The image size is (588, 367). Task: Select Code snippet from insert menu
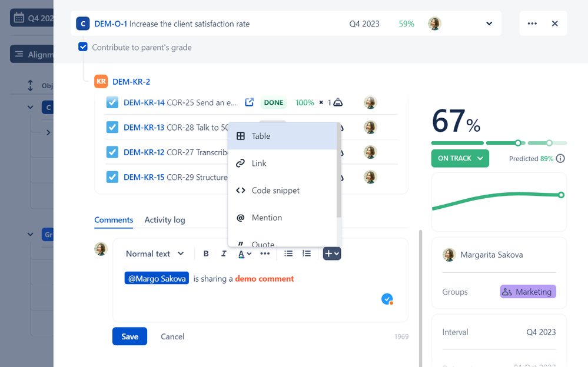pos(283,191)
